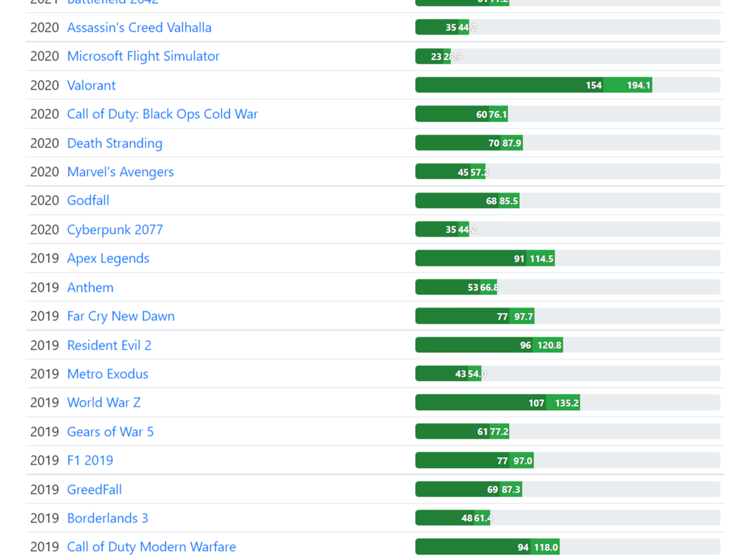
Task: Click the "35" value in Cyberpunk 2077's bar
Action: (x=451, y=229)
